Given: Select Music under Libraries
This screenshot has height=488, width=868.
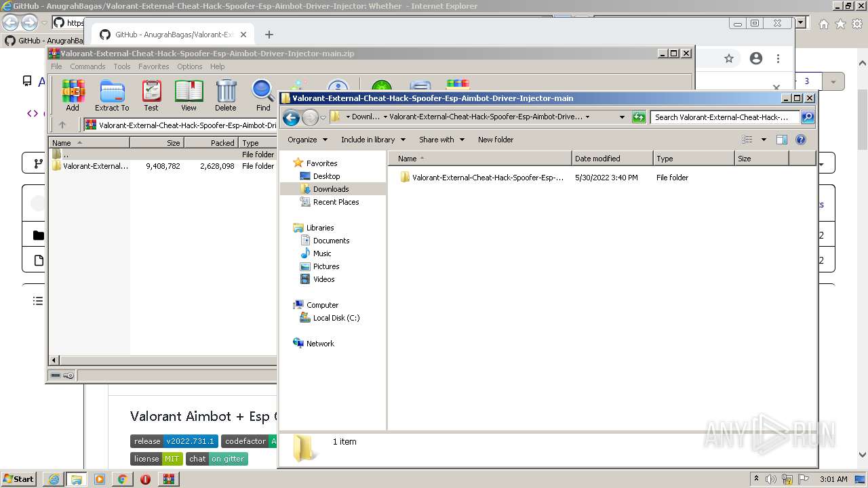Looking at the screenshot, I should coord(322,253).
